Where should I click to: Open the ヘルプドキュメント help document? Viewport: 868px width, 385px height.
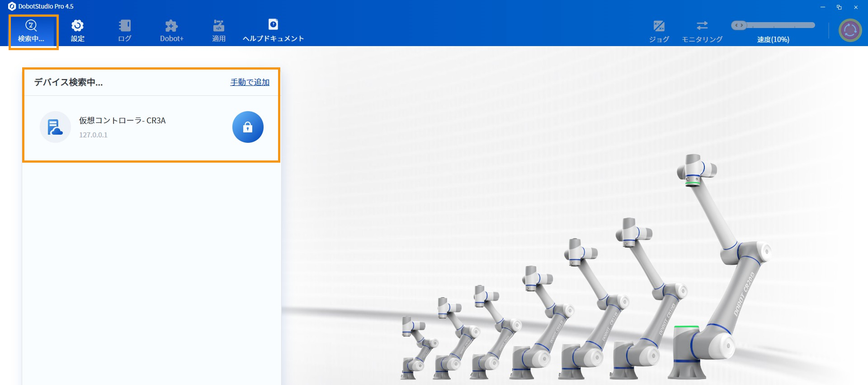(273, 31)
